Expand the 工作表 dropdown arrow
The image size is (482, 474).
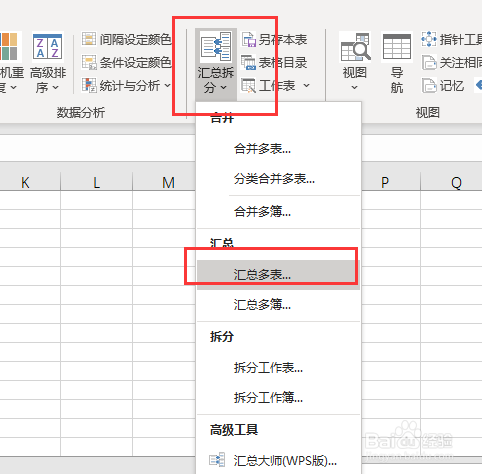pos(306,86)
